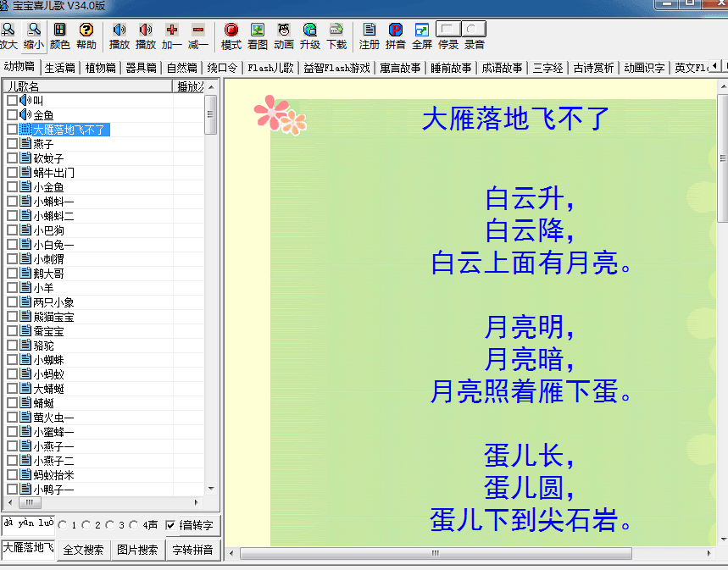
Task: Open the 植物篇 tab
Action: pyautogui.click(x=101, y=68)
